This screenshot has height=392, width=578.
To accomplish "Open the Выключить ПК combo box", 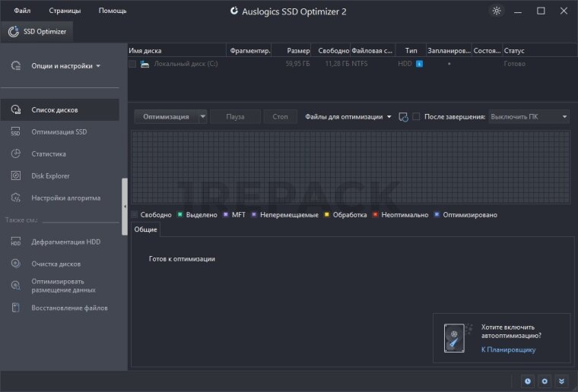I will (x=529, y=117).
